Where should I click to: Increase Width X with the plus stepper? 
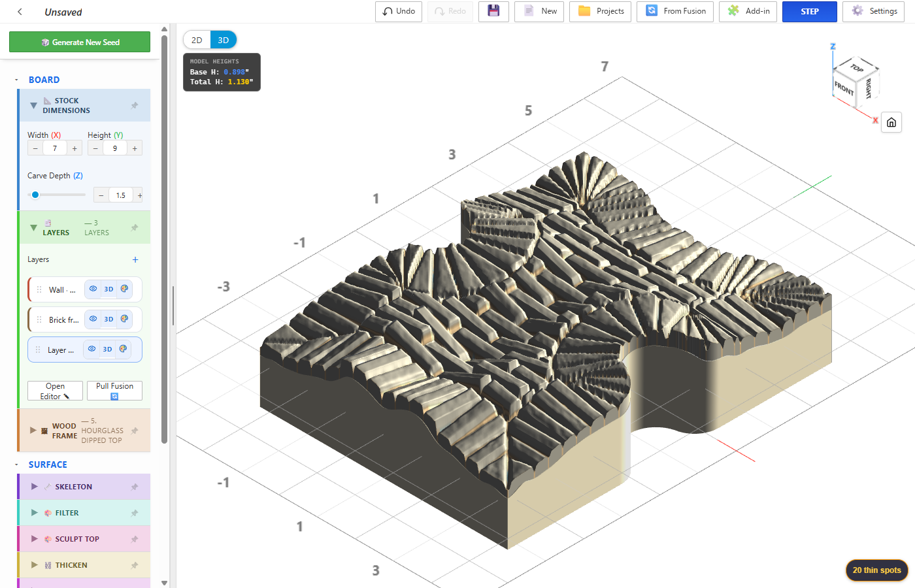[75, 148]
